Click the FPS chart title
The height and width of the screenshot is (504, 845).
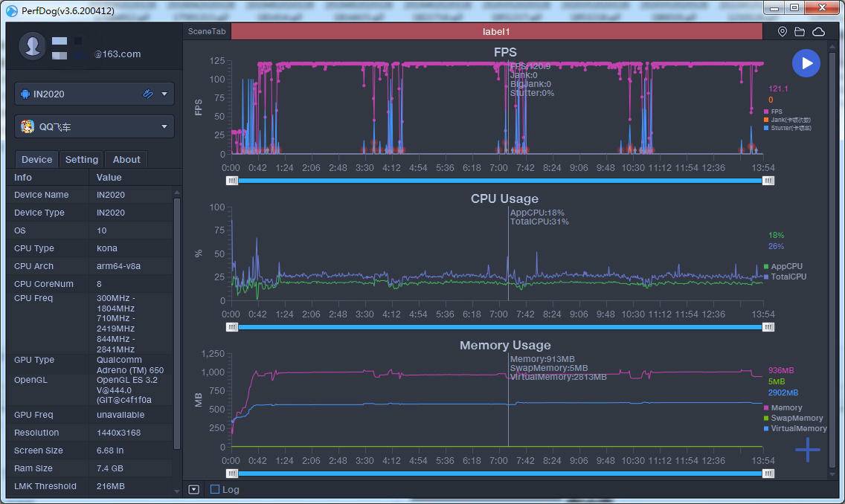[x=505, y=52]
